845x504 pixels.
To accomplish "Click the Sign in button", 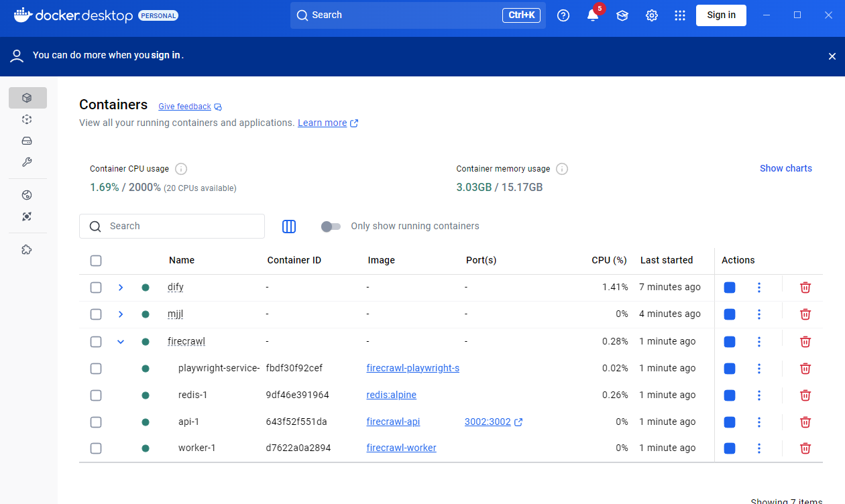I will 721,15.
